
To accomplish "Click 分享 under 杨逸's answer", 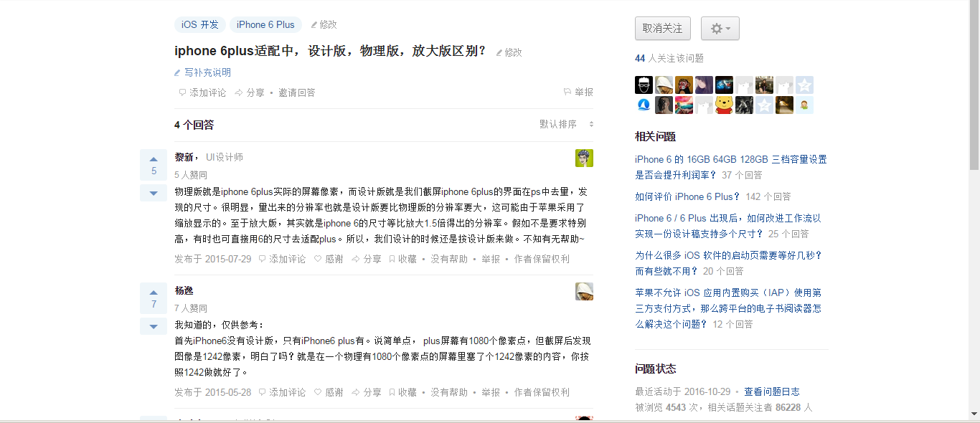I will 367,392.
